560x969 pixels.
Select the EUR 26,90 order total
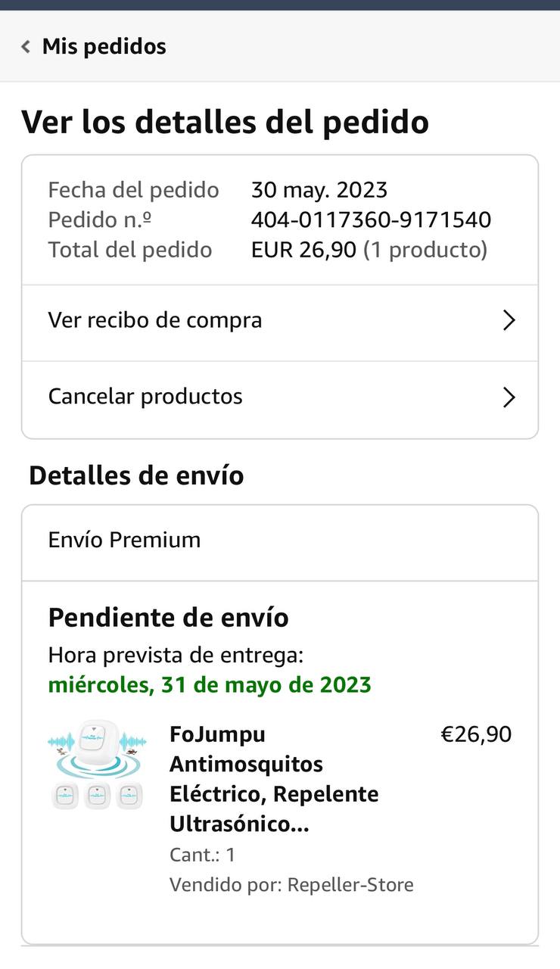point(303,250)
